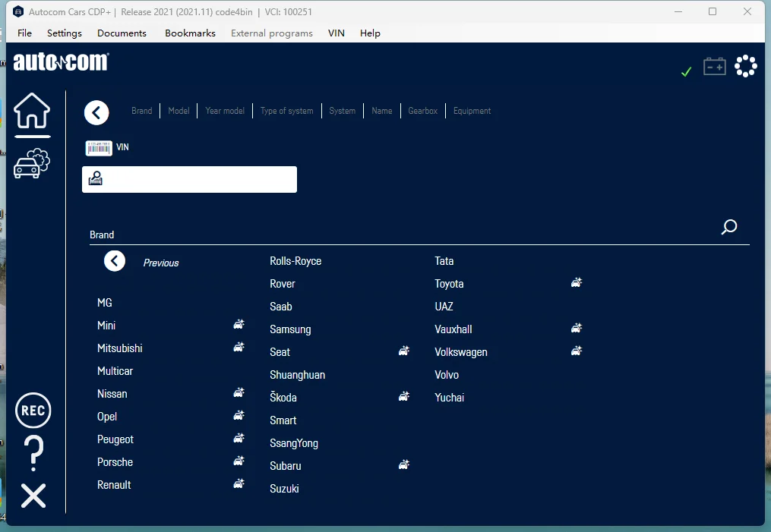
Task: Click the car icon next to Nissan
Action: point(239,392)
